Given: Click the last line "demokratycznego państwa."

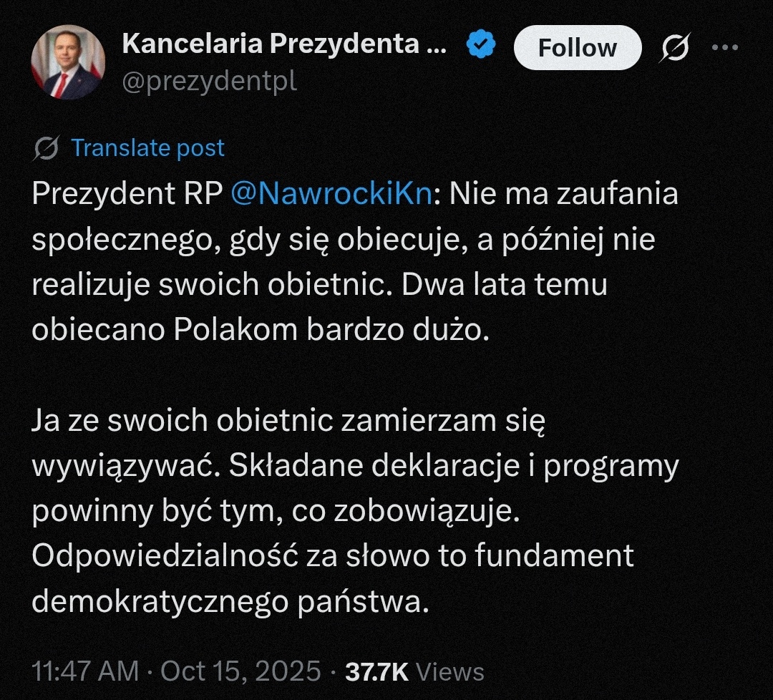Looking at the screenshot, I should click(x=230, y=601).
